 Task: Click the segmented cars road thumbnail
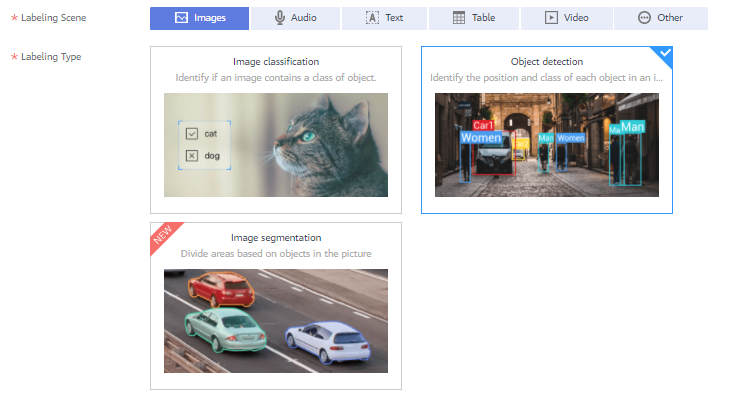(x=276, y=321)
